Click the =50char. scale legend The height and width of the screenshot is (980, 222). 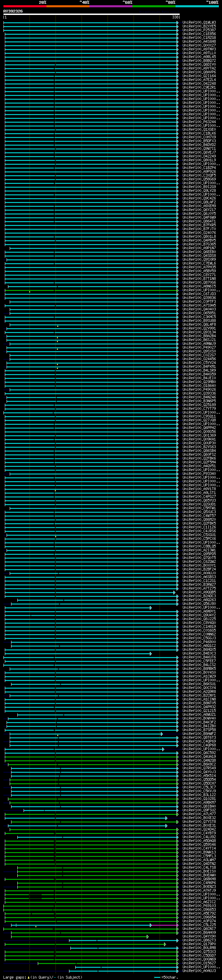coord(166,977)
